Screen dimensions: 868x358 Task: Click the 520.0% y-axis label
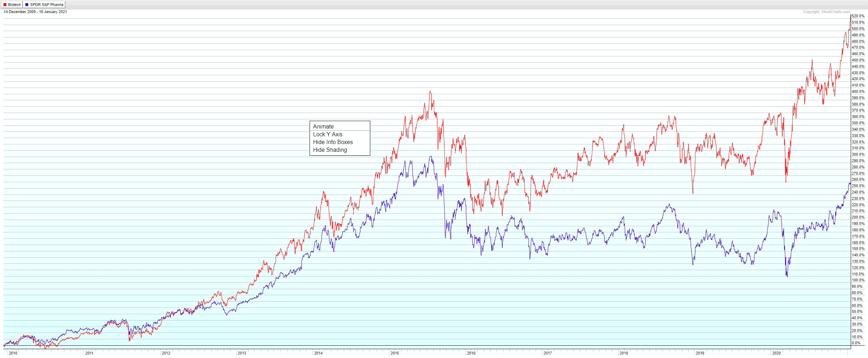click(x=858, y=16)
